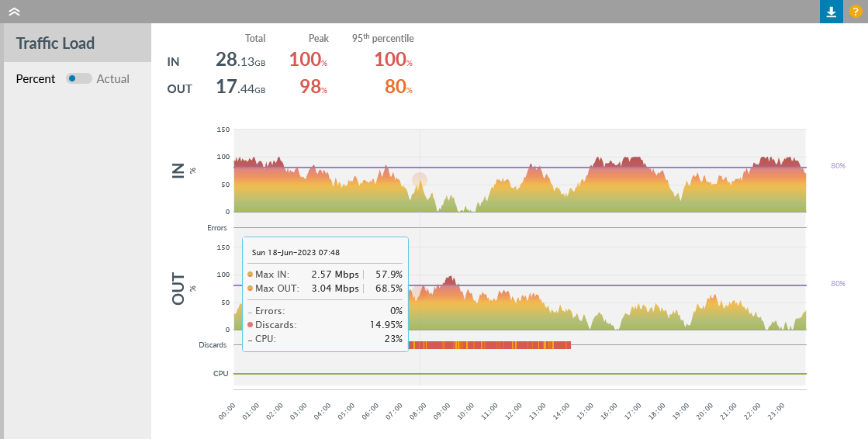Select the Percent display label
The image size is (868, 439).
[x=36, y=78]
